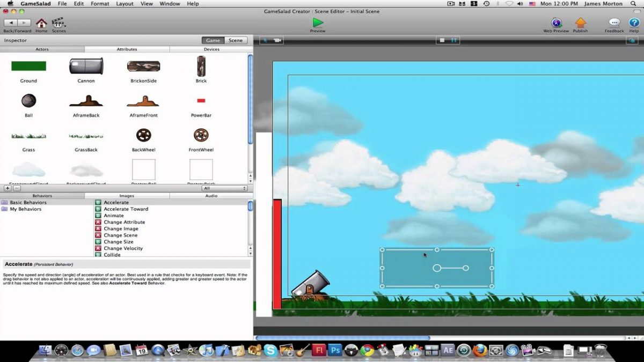Open the Scenes browser icon

click(59, 23)
